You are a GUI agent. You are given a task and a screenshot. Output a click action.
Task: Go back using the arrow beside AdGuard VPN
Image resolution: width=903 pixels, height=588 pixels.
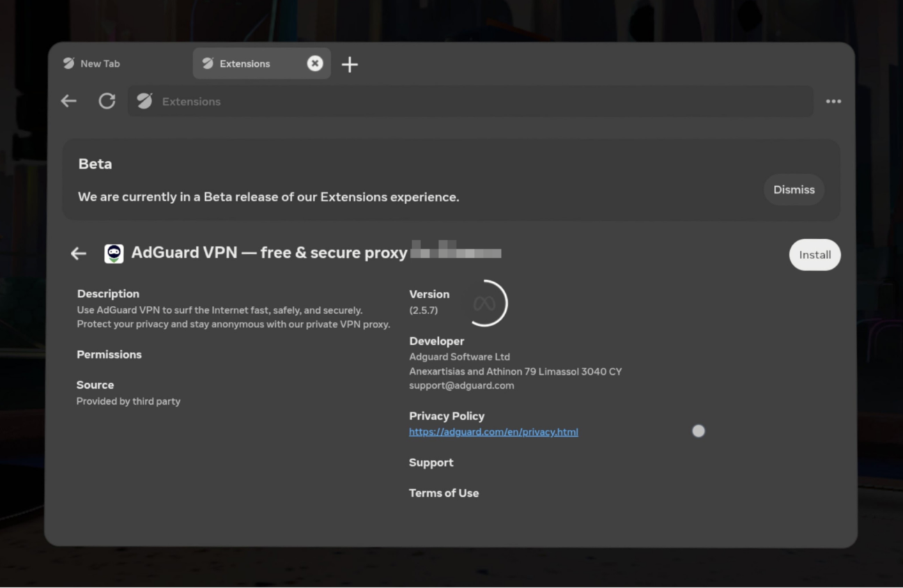click(x=79, y=254)
